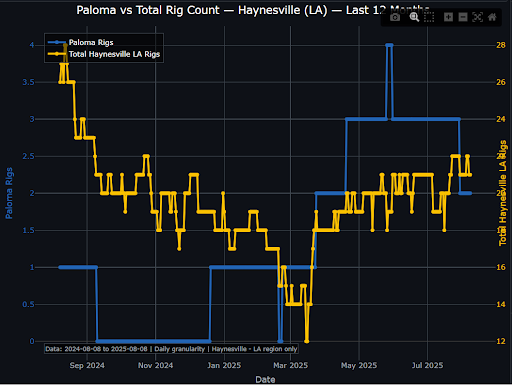Viewport: 512px width, 385px height.
Task: Click the 14 tick on the right axis
Action: click(x=501, y=304)
